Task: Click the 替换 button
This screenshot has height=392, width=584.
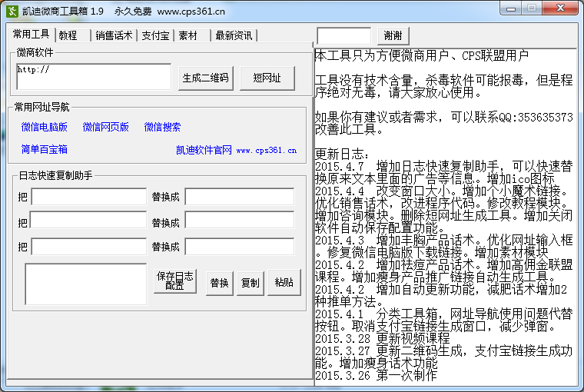Action: (219, 283)
